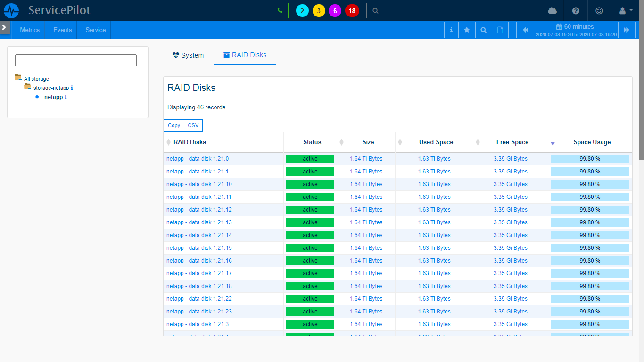Open the help question mark icon
Viewport: 644px width, 362px height.
[x=576, y=10]
